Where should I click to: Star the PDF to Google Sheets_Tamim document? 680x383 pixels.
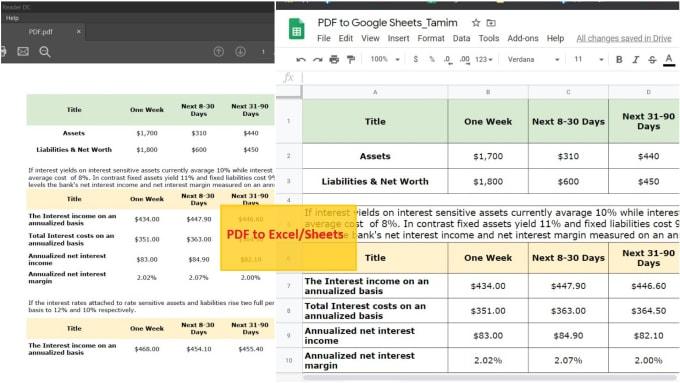click(476, 23)
